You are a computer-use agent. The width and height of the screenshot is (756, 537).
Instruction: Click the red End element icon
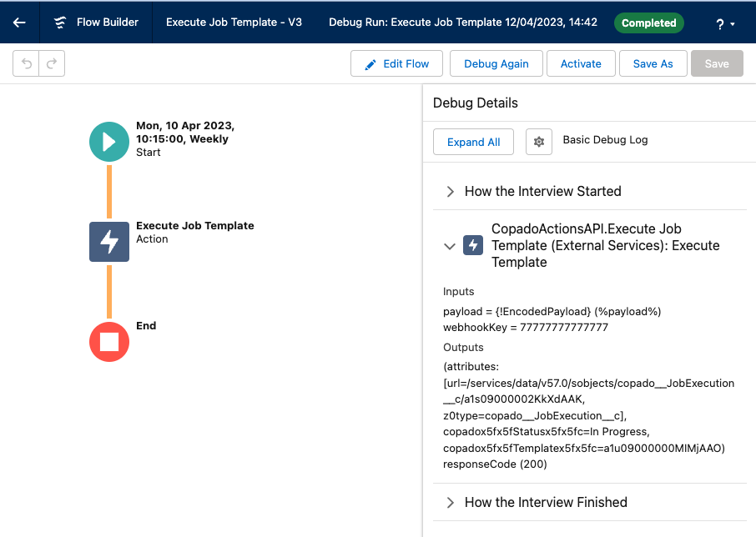[108, 342]
